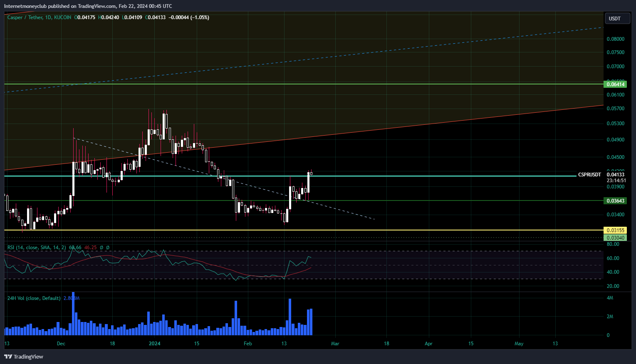The image size is (636, 364).
Task: Click 0.07000 on the price axis
Action: (x=616, y=67)
